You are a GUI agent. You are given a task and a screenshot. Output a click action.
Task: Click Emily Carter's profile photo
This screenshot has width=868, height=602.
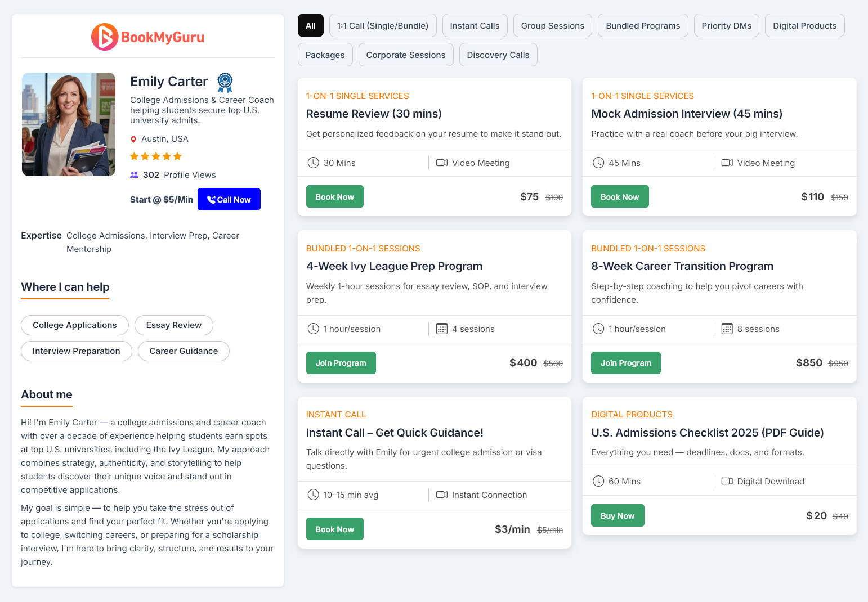[69, 124]
